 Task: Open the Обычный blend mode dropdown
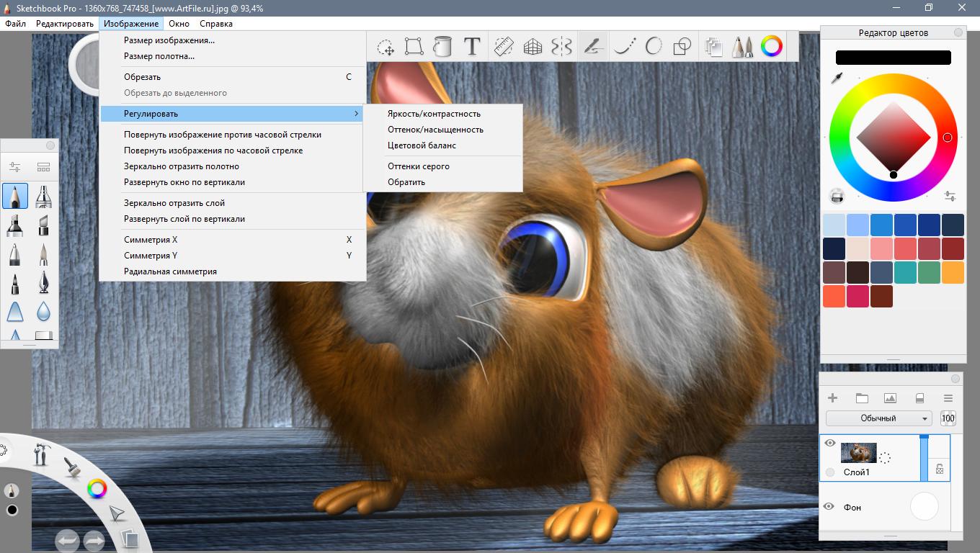[878, 418]
